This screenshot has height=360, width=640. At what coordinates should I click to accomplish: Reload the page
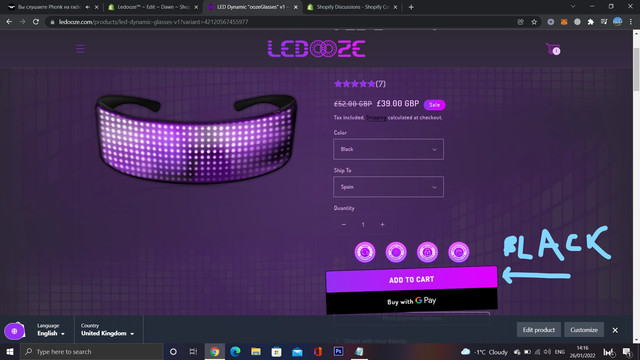pos(36,22)
